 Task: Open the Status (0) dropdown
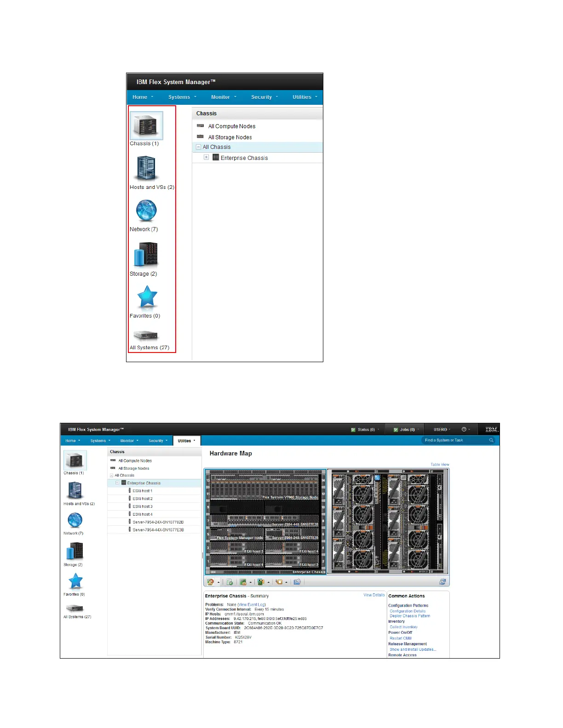pos(366,430)
